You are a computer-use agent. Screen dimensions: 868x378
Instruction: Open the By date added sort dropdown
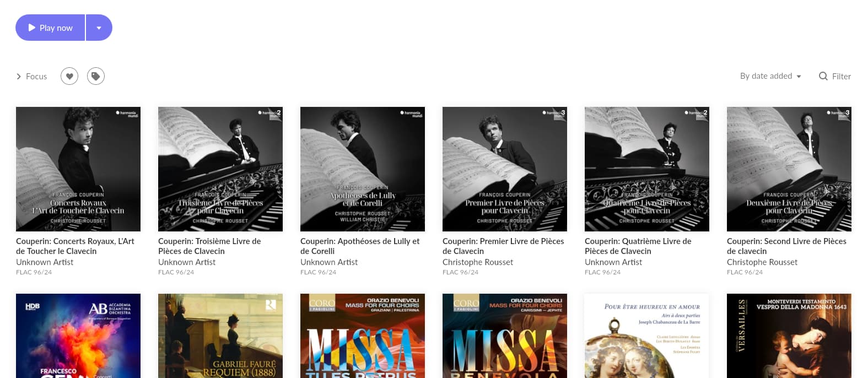point(770,76)
